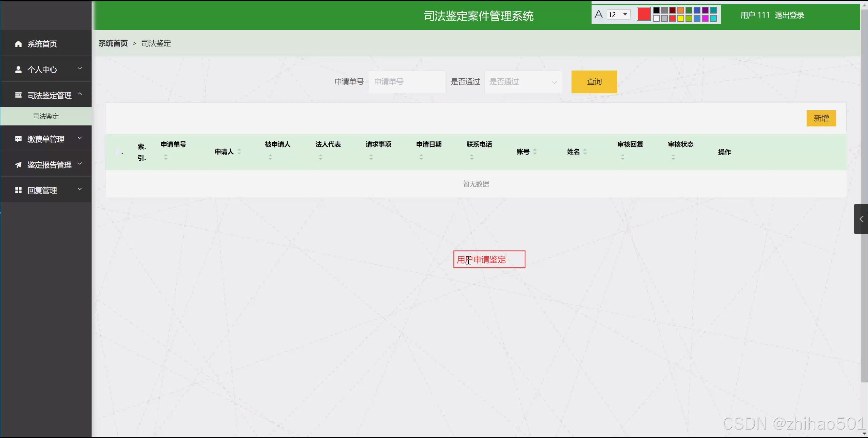Select the 回复管理 grid icon
The image size is (868, 438).
click(x=18, y=190)
